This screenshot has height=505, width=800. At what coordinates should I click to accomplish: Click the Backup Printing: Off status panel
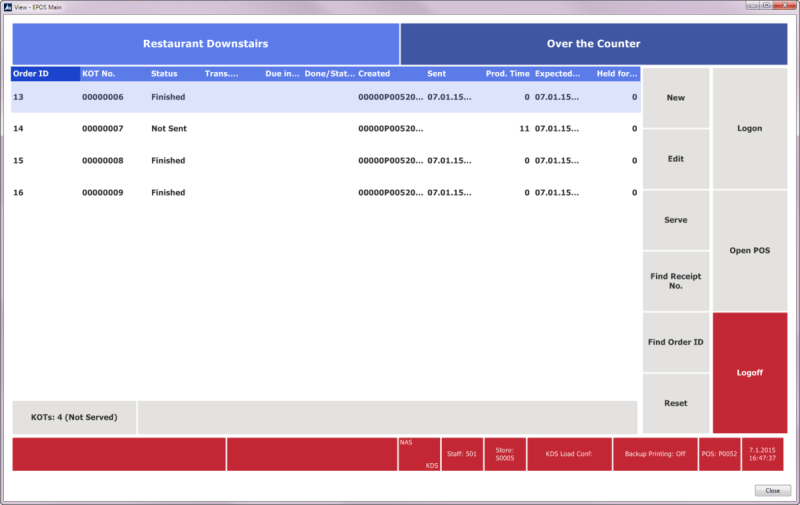click(654, 454)
